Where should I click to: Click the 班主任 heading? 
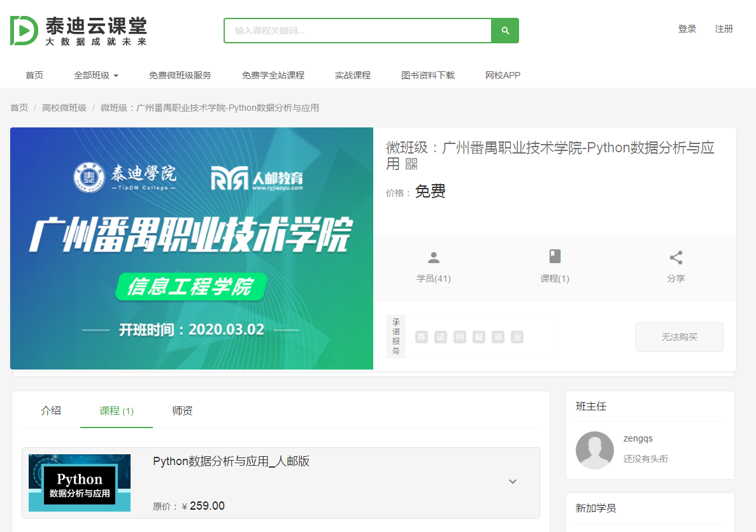(590, 406)
